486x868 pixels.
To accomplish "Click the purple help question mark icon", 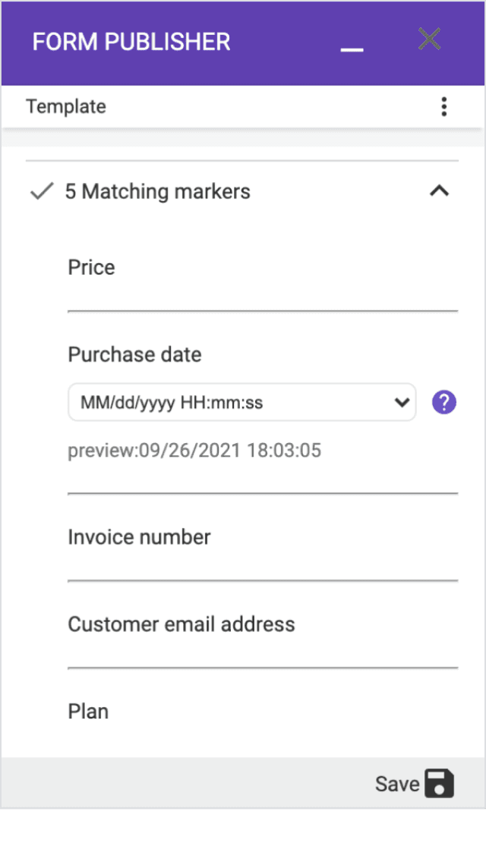I will [x=444, y=402].
